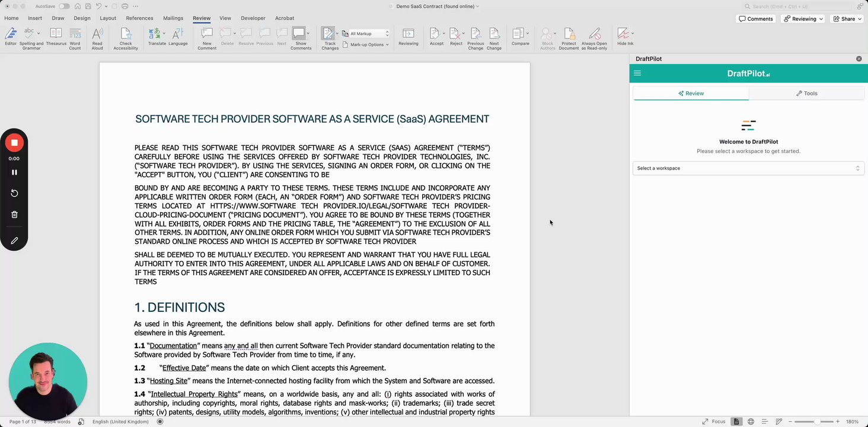Click the Hide Ink button

coord(624,37)
